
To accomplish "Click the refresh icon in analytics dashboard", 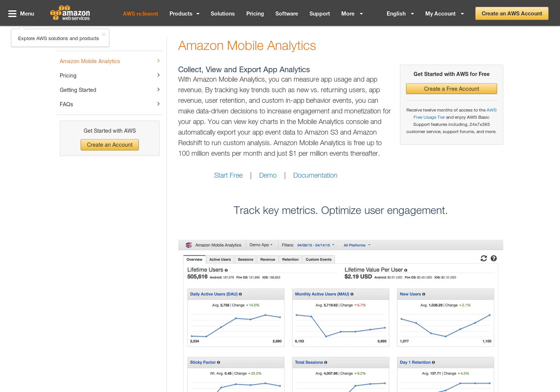I will coord(484,258).
